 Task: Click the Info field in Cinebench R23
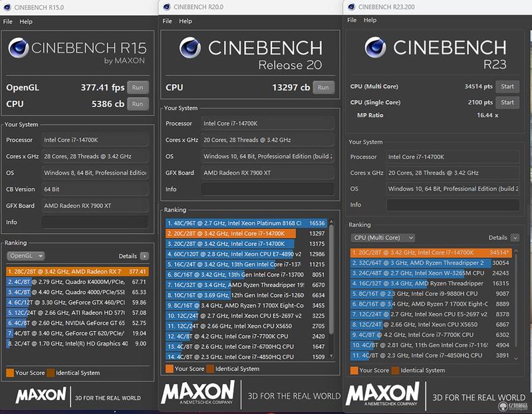tap(453, 205)
